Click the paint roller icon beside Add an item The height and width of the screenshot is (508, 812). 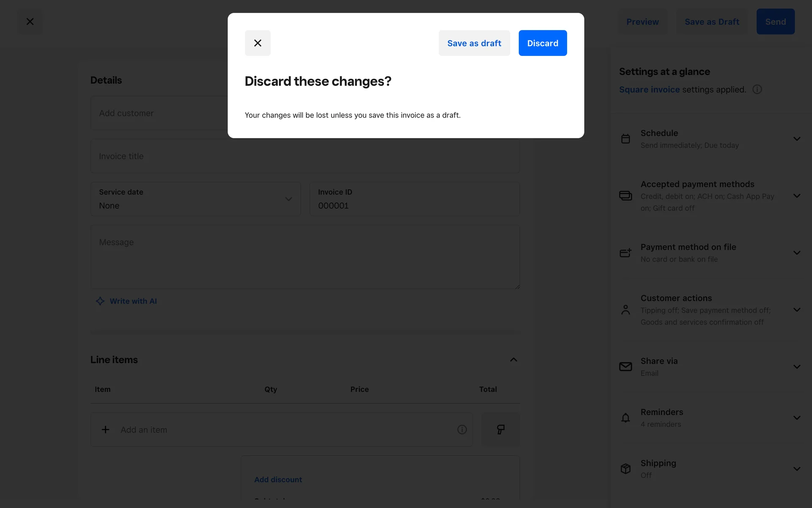point(500,430)
